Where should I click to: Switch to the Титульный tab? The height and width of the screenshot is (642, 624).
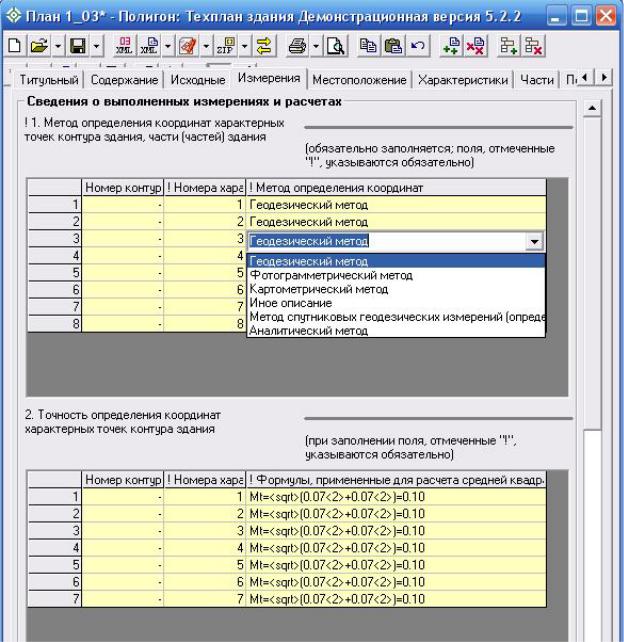tap(49, 80)
